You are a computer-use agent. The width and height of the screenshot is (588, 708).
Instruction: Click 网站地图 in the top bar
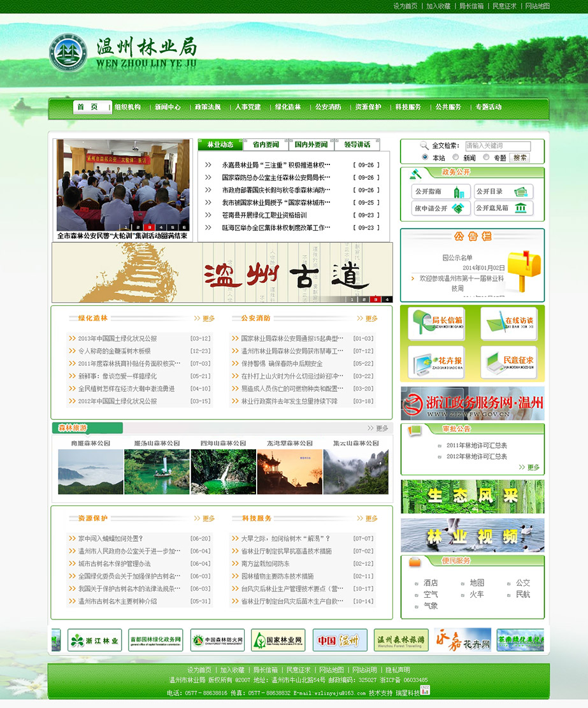pos(538,6)
